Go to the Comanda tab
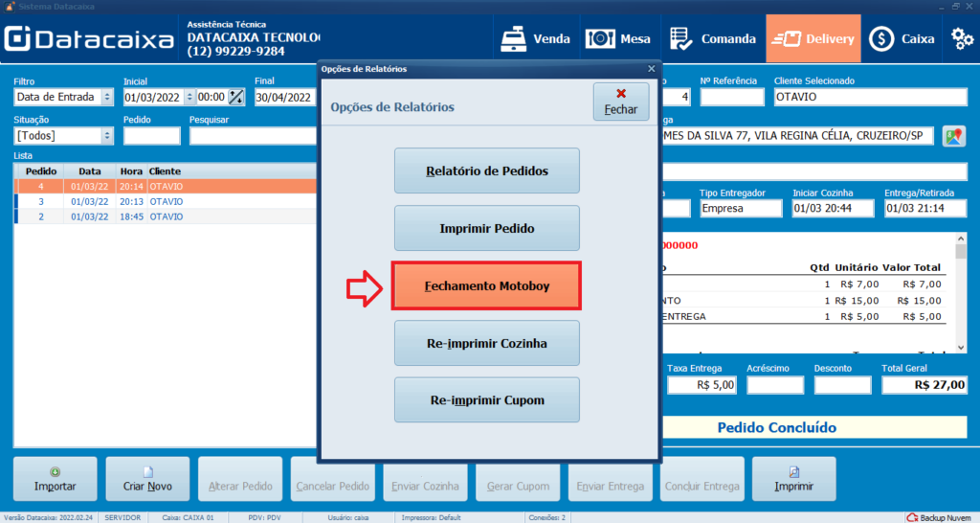 714,39
